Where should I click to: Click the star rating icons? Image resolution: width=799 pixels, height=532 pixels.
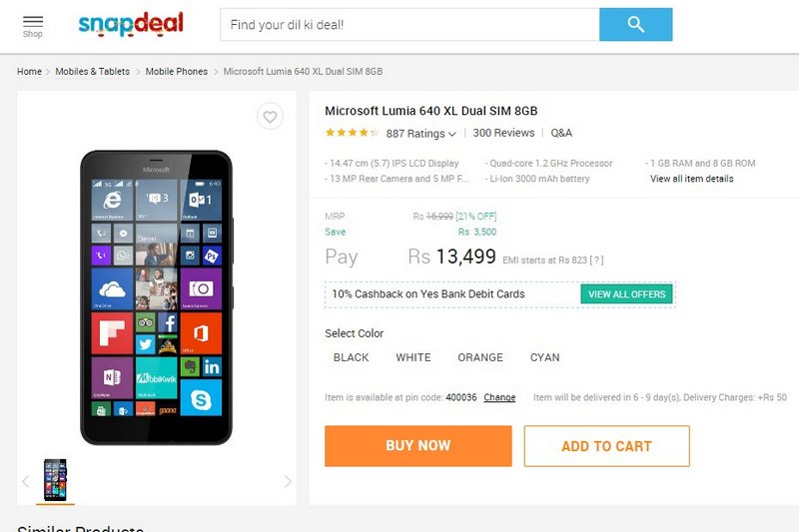pos(353,133)
